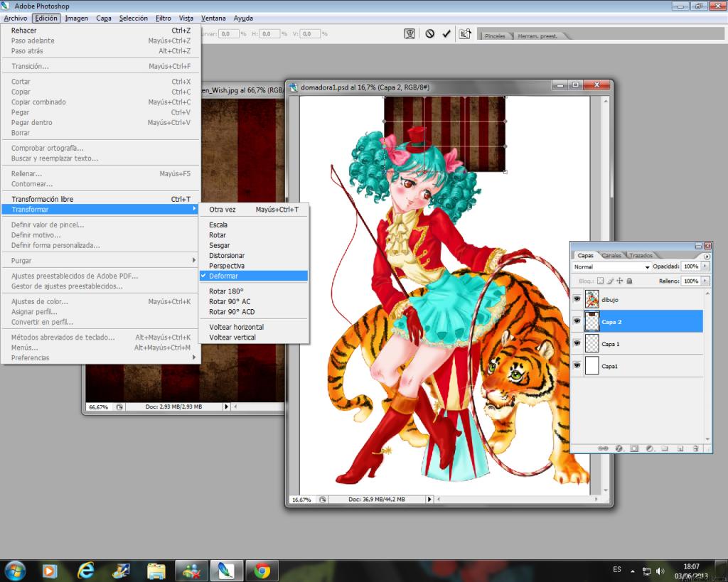Click the lock all padlock icon

pos(630,281)
